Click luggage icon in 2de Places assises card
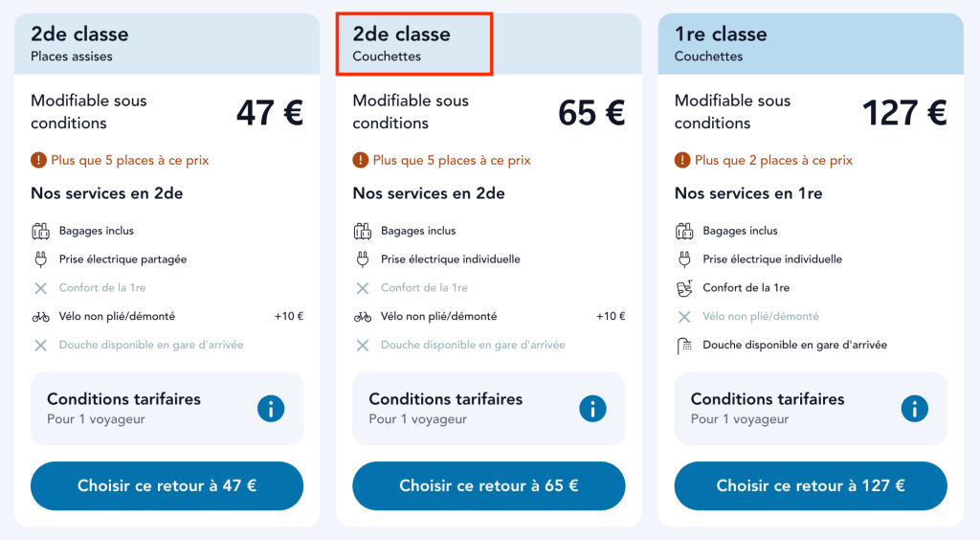The width and height of the screenshot is (980, 540). click(x=40, y=231)
